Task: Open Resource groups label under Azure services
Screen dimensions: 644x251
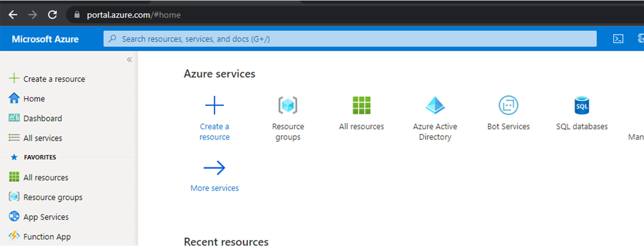Action: (x=288, y=132)
